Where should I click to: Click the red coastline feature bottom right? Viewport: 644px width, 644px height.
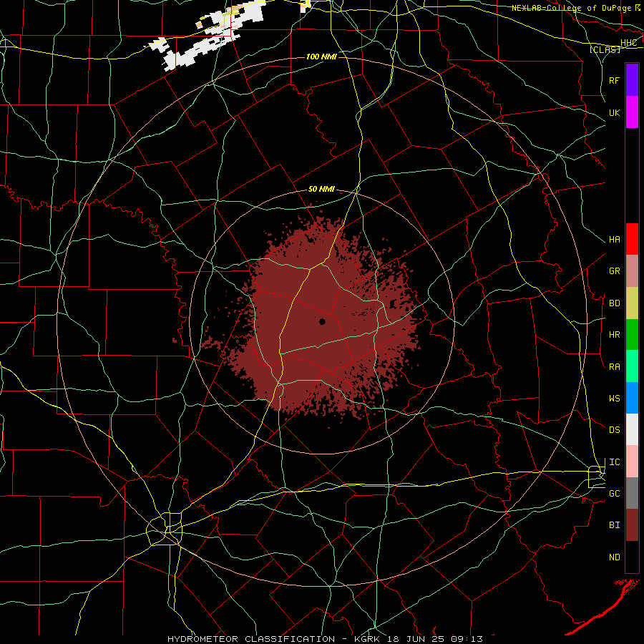tap(603, 606)
